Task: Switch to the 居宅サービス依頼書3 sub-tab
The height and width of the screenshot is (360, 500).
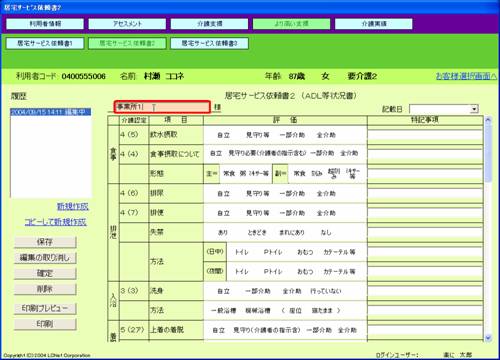Action: tap(209, 43)
